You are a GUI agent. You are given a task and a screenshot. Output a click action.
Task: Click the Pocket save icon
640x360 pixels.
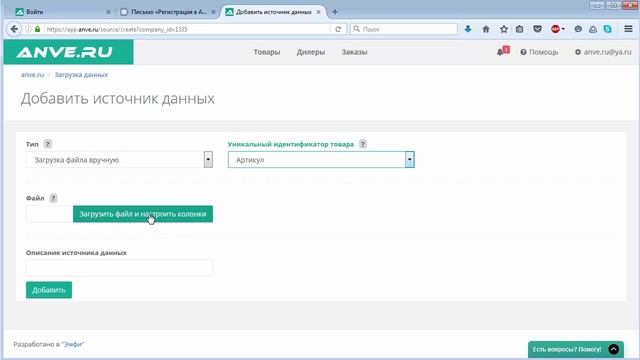point(537,29)
